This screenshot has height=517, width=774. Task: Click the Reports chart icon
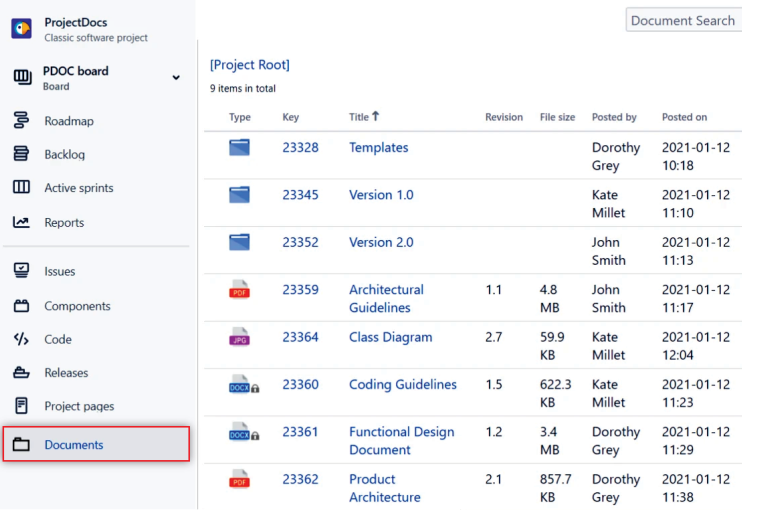21,222
